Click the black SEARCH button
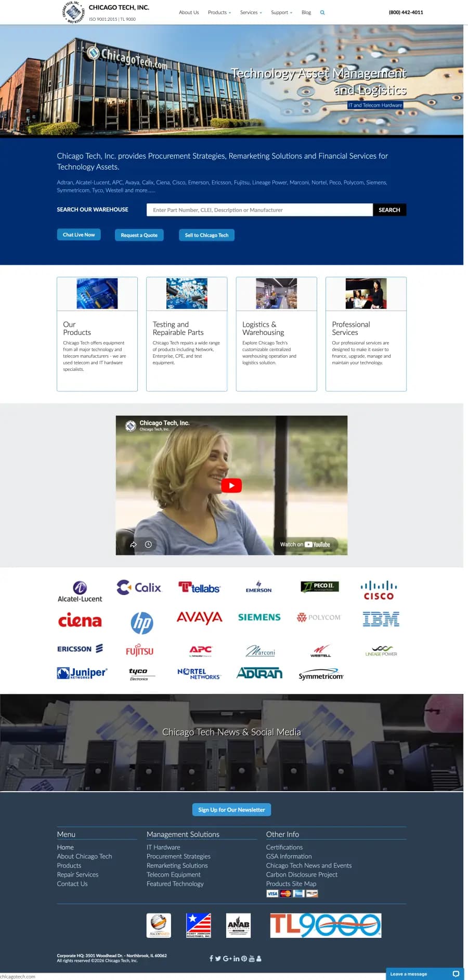Viewport: 468px width, 980px height. point(389,210)
